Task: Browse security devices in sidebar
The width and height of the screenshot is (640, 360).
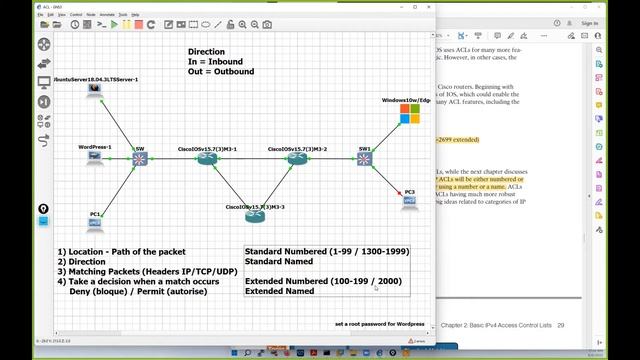Action: [44, 102]
